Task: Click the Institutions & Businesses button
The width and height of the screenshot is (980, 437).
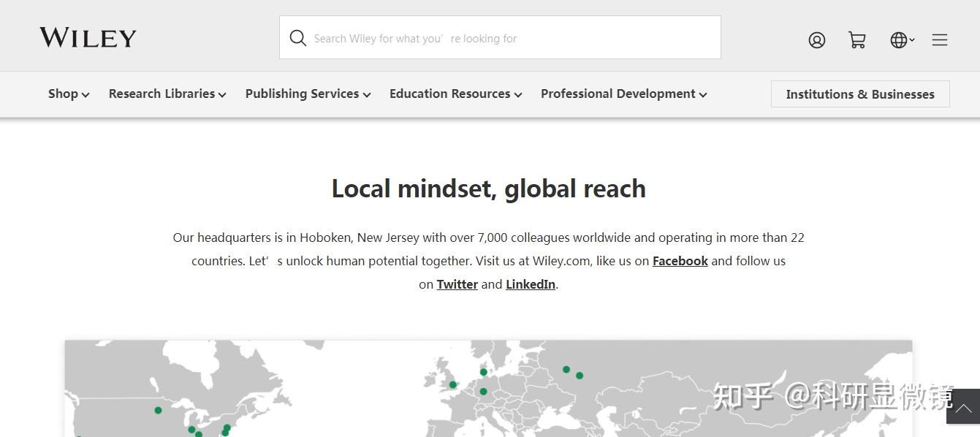Action: [x=859, y=94]
